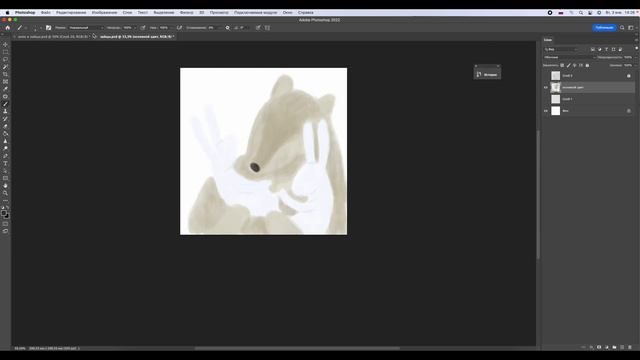
Task: Open Spotlight search in macOS menu bar
Action: [x=581, y=13]
